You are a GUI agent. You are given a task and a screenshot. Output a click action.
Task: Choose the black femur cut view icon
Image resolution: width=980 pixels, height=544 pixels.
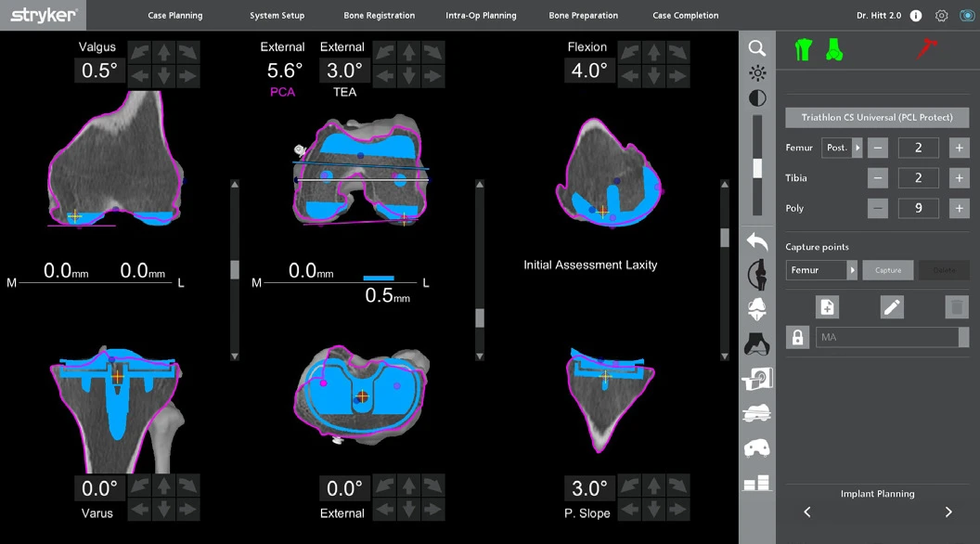click(757, 343)
